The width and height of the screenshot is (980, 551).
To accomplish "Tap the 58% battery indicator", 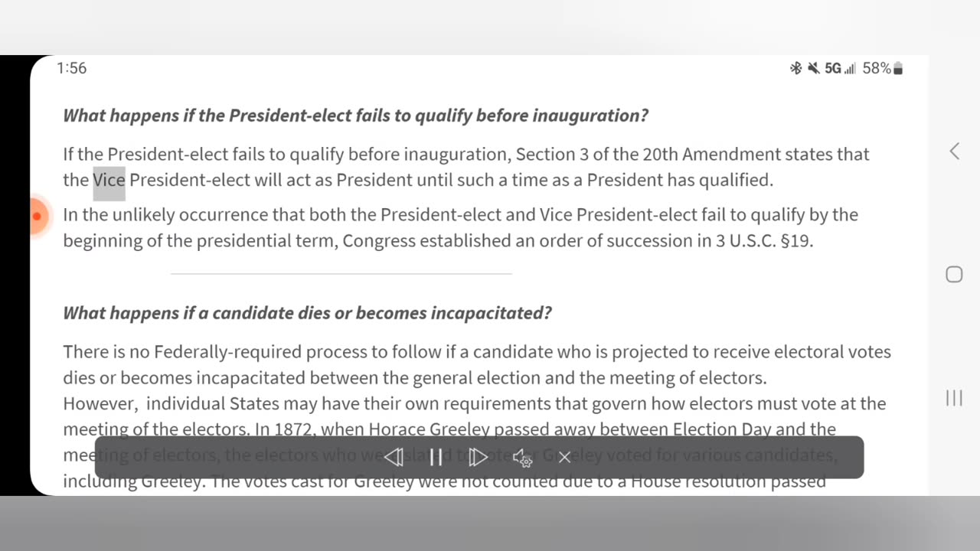I will [x=883, y=68].
